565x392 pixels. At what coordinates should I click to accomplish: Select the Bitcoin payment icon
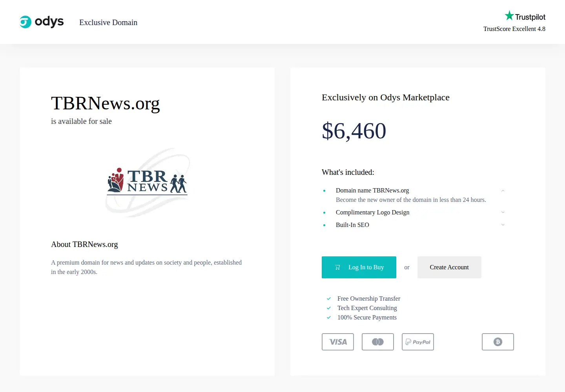498,342
